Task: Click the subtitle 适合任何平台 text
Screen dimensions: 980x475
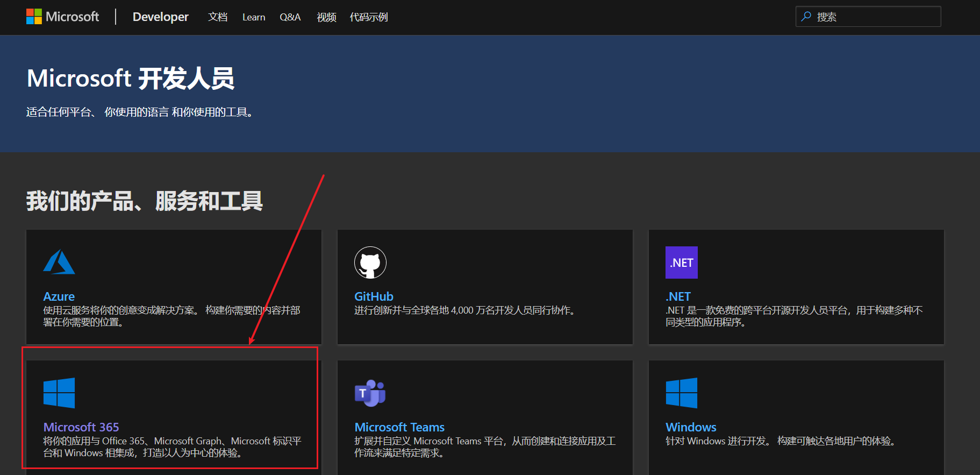Action: [140, 112]
